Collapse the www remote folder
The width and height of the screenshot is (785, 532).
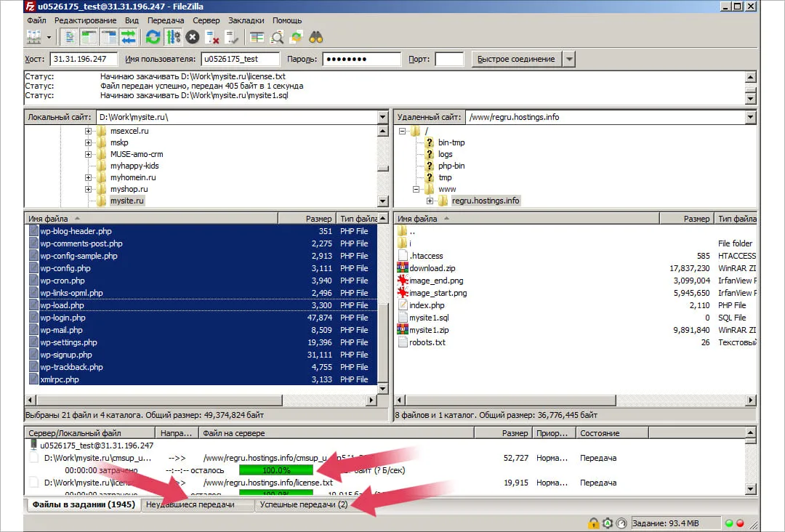point(416,189)
